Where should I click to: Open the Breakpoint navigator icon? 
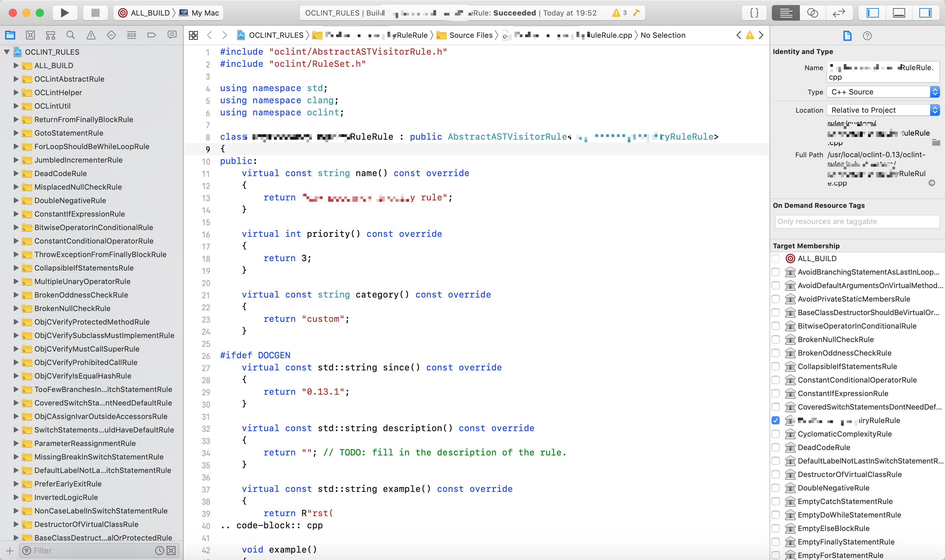tap(152, 35)
